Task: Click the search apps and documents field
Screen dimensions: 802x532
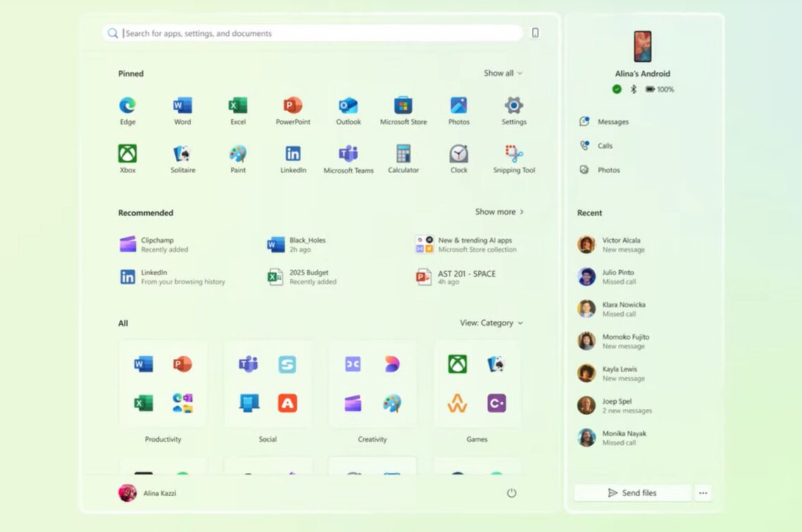Action: tap(281, 32)
